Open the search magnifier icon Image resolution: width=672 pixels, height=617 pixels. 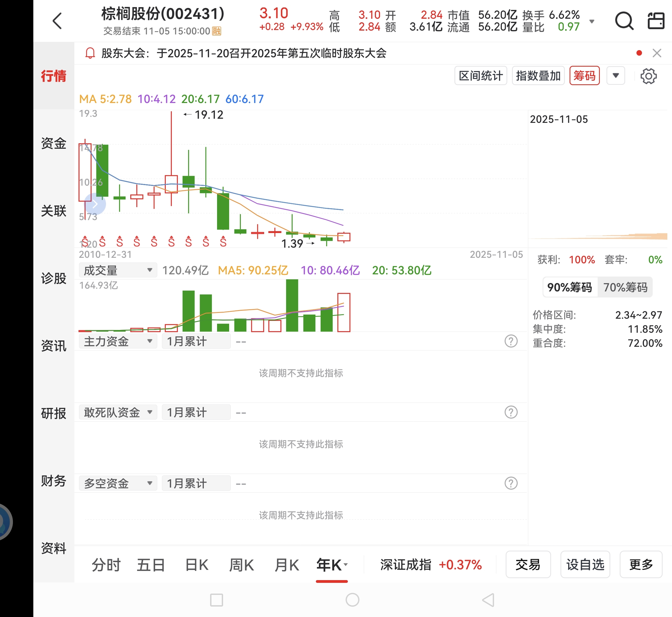624,21
